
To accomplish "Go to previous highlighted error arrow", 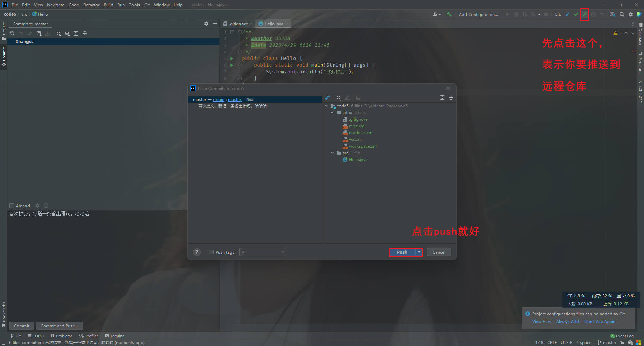I will pos(626,33).
